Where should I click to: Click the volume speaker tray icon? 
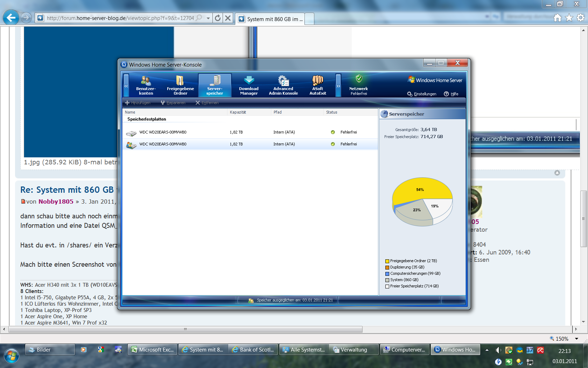pyautogui.click(x=498, y=350)
